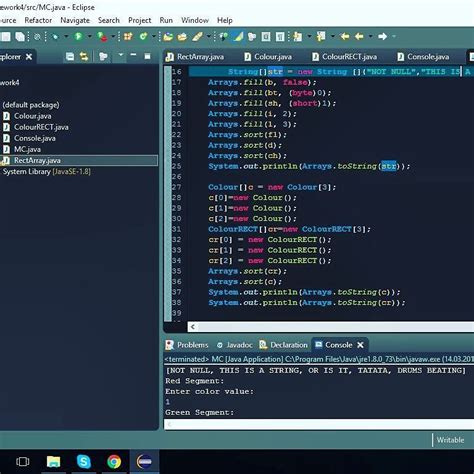Toggle Mark Occurrences pencil icon
Viewport: 474px width, 474px height.
pyautogui.click(x=238, y=36)
